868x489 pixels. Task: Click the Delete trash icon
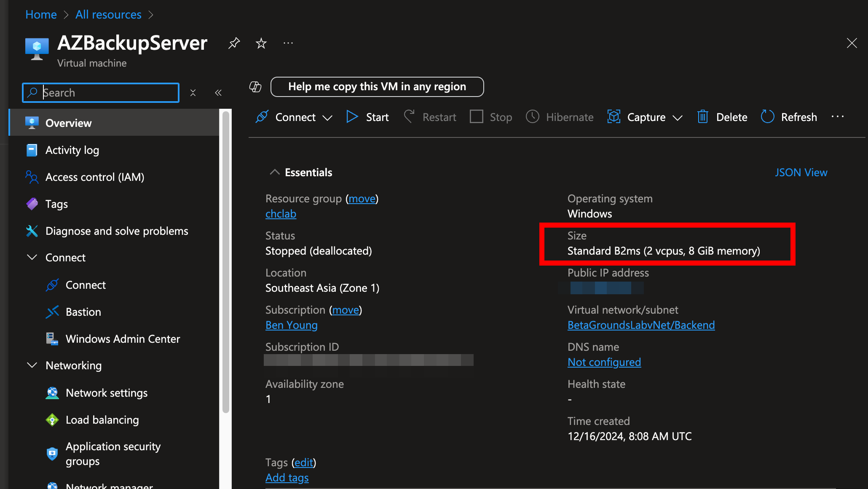coord(702,117)
